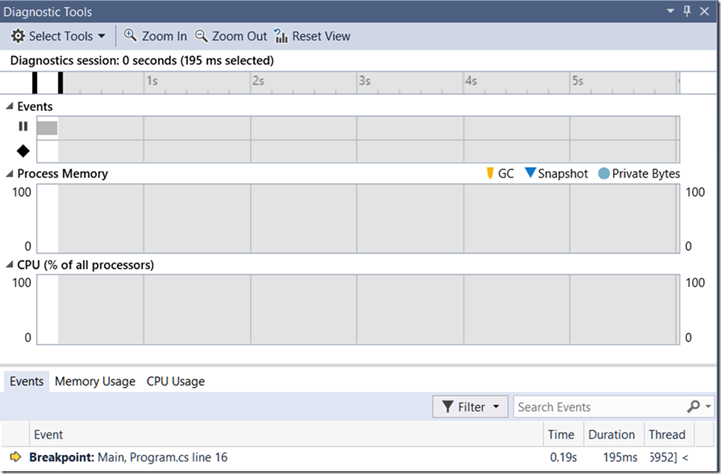Collapse the Events graph section

click(x=10, y=106)
